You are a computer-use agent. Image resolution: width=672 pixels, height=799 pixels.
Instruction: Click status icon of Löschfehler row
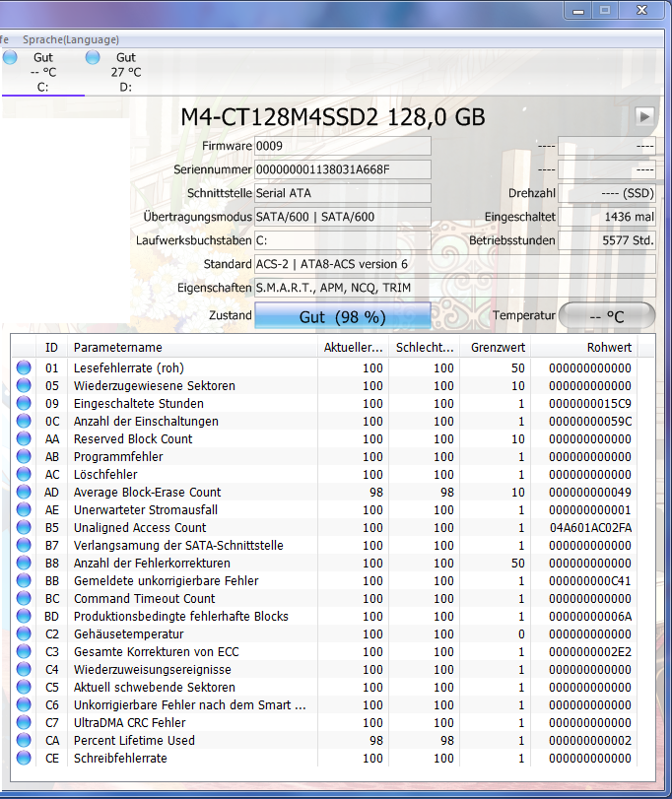point(24,475)
